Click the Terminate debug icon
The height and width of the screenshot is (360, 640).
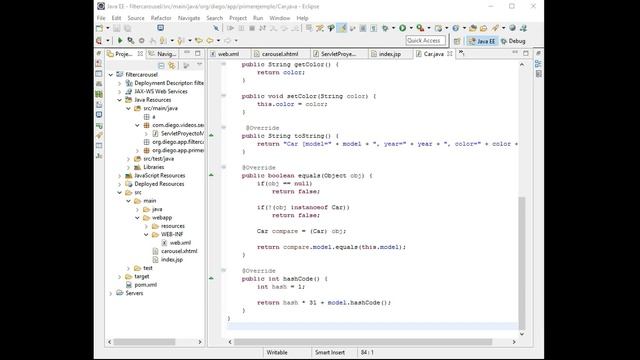pos(252,28)
